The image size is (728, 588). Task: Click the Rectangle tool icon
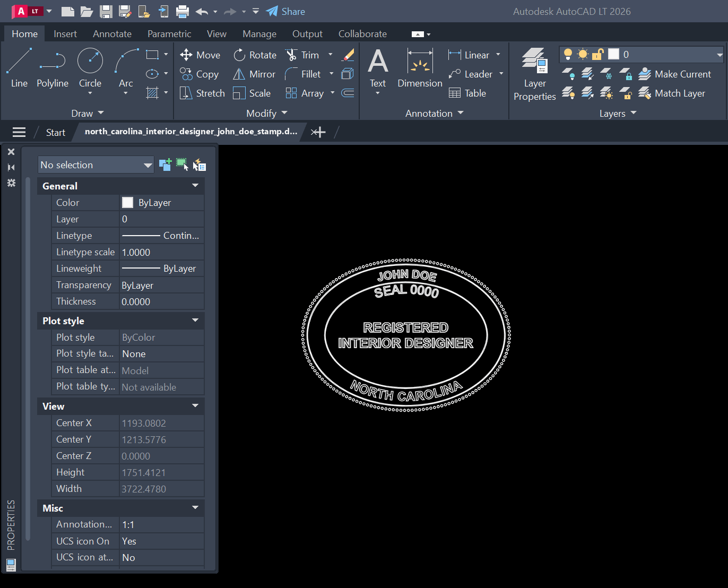point(152,55)
